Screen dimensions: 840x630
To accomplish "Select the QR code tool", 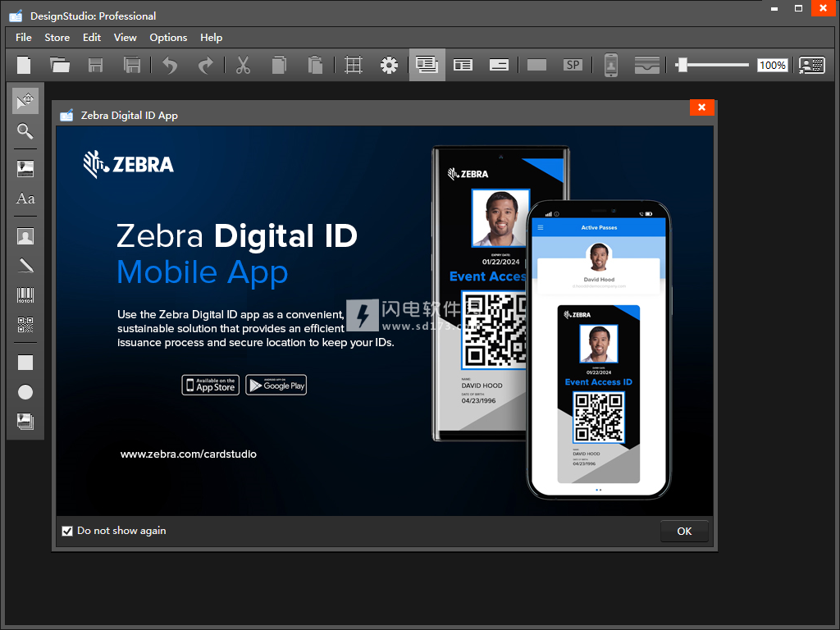I will point(25,325).
